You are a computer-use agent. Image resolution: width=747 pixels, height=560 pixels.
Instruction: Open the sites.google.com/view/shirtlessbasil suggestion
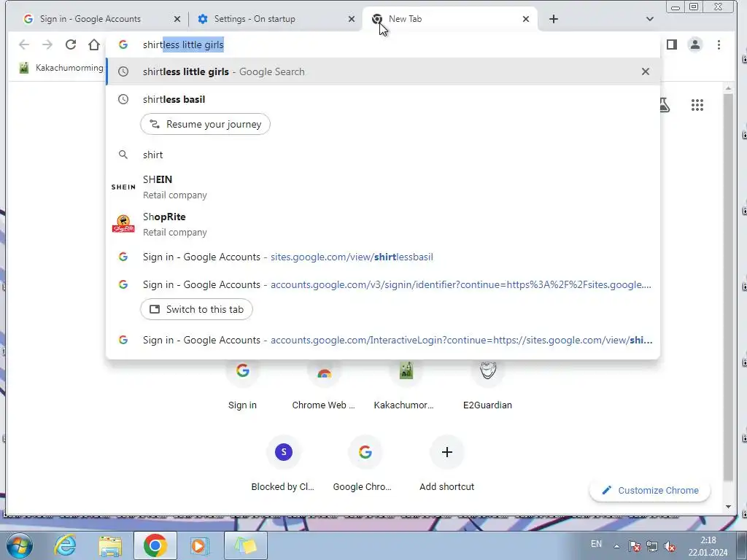(383, 257)
